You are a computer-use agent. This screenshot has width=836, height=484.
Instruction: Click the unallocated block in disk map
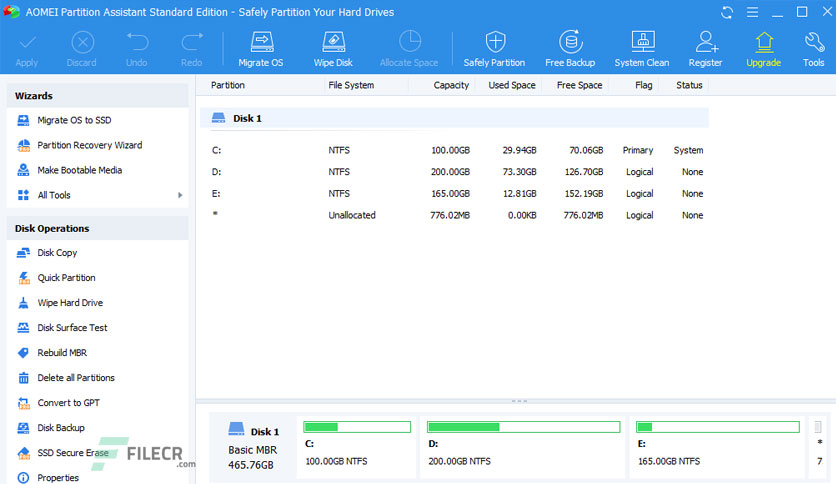click(x=818, y=448)
